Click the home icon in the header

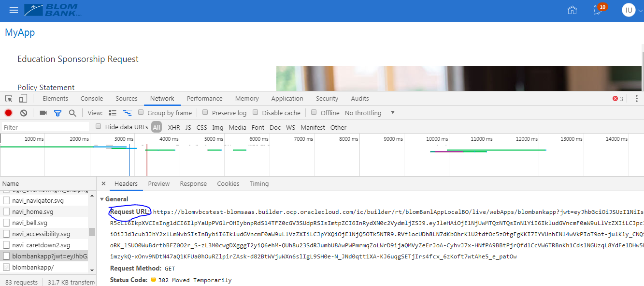tap(572, 10)
